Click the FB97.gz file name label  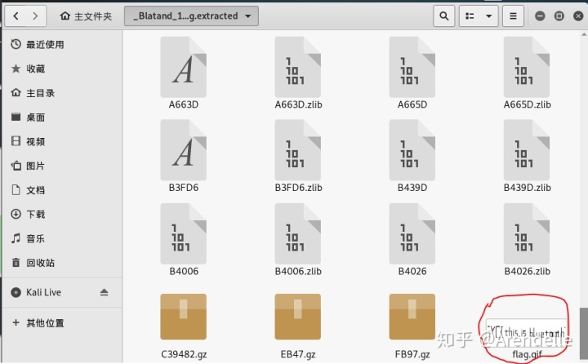tap(412, 354)
